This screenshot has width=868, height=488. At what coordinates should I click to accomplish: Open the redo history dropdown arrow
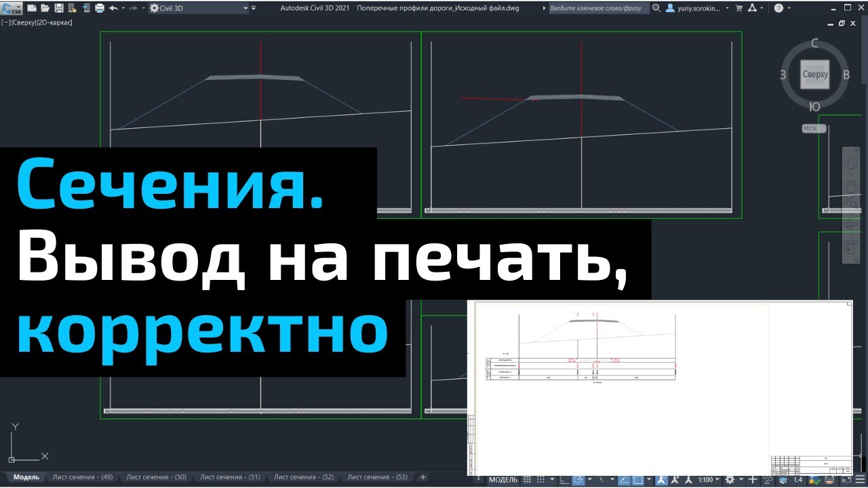pyautogui.click(x=144, y=8)
